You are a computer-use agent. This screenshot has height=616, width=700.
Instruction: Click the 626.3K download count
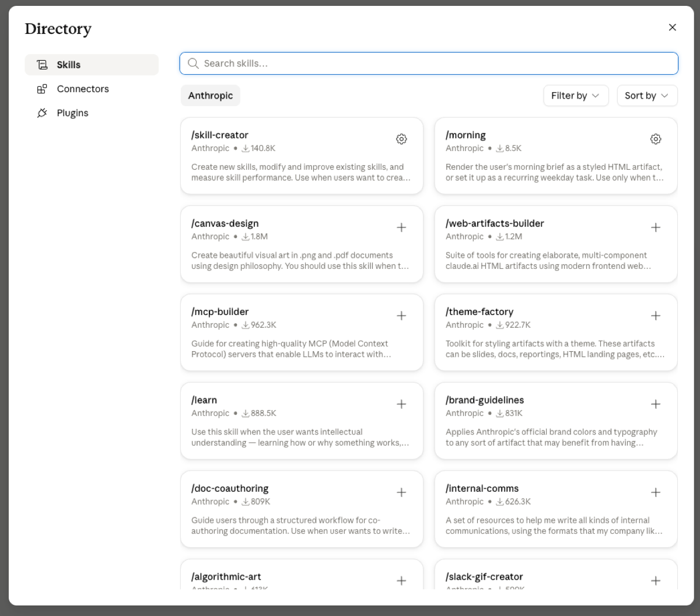pyautogui.click(x=513, y=502)
